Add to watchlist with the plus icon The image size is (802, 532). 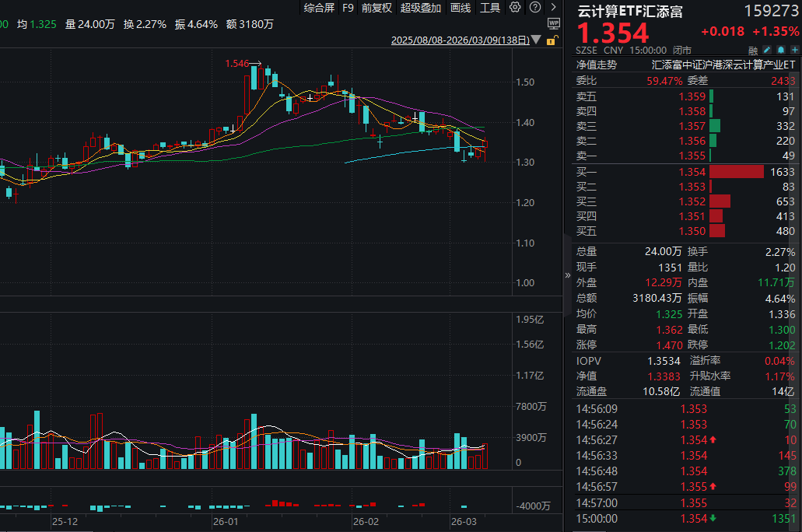coord(794,48)
